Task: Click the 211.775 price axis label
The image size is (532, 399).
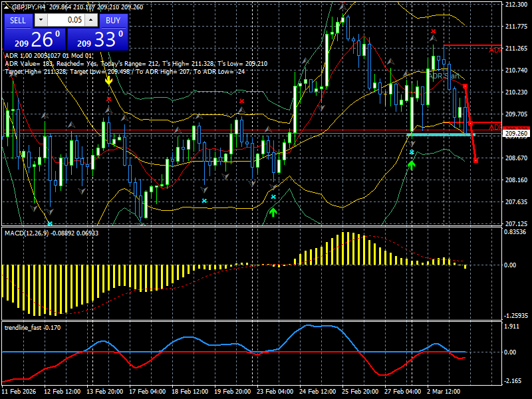Action: click(516, 27)
